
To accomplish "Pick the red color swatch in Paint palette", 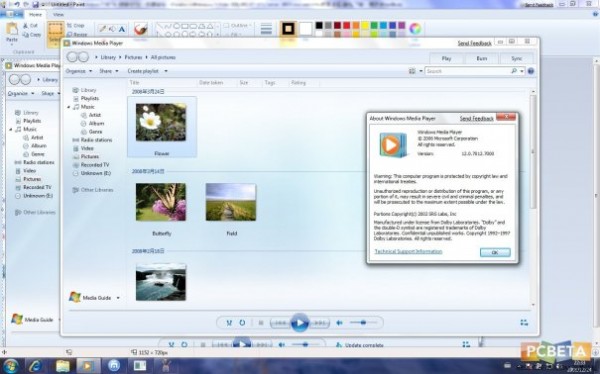I will pos(346,25).
